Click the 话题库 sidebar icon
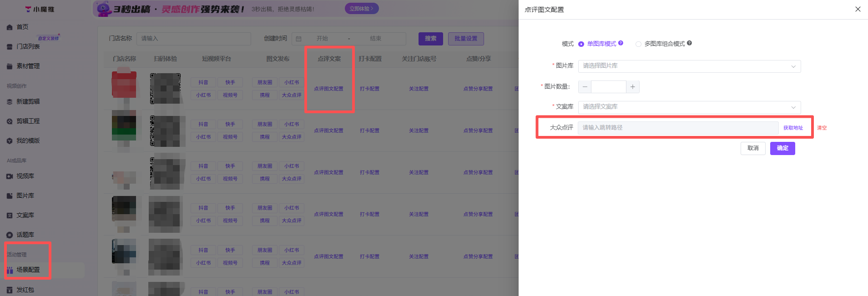The image size is (868, 296). click(x=10, y=235)
